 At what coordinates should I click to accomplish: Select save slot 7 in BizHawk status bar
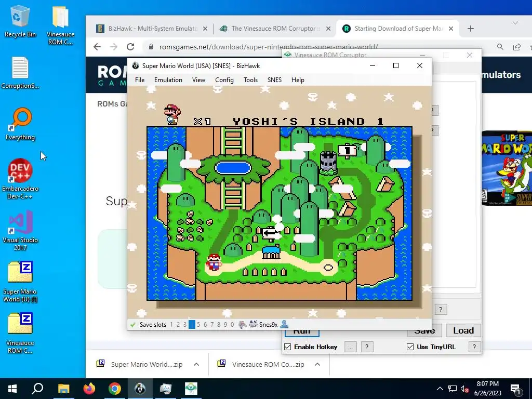point(212,325)
